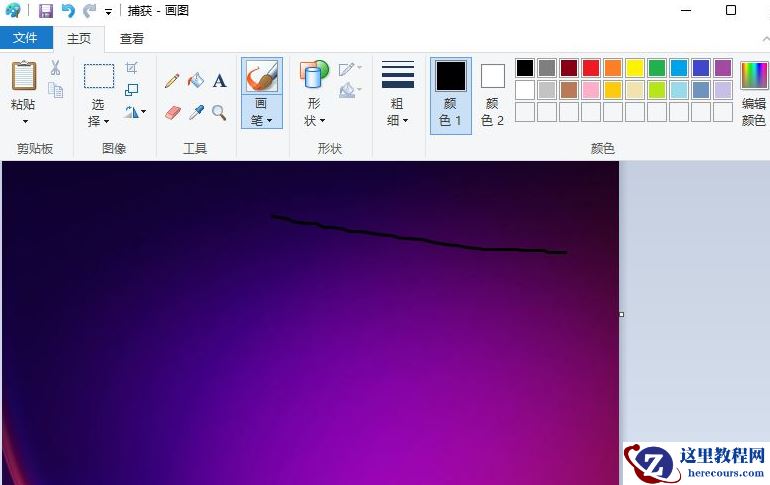Open Edit colors (编辑颜色) rainbow icon
Image resolution: width=770 pixels, height=485 pixels.
pyautogui.click(x=754, y=76)
